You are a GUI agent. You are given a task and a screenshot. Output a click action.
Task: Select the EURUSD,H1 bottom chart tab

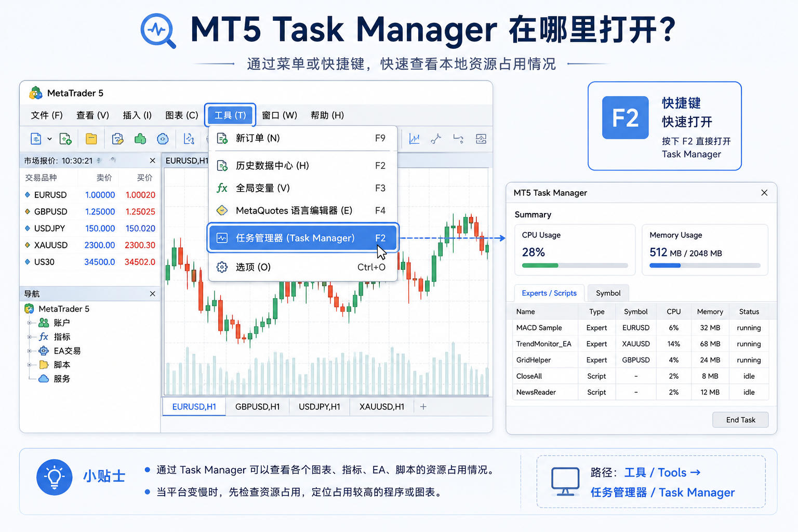point(194,407)
